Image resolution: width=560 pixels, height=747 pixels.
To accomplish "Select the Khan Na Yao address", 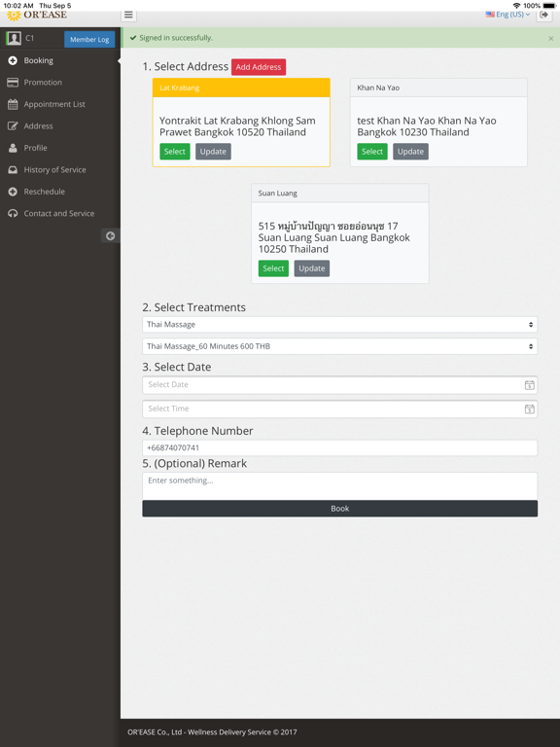I will tap(372, 152).
